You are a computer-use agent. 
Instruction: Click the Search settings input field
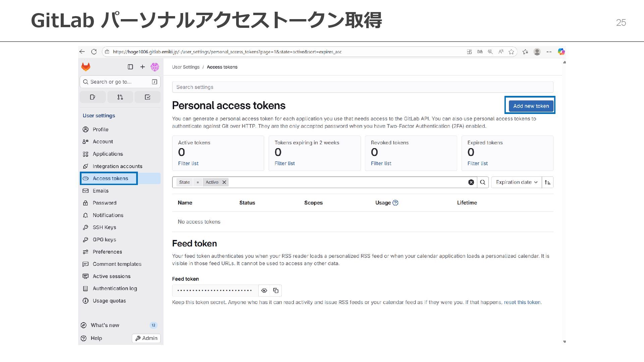coord(362,87)
